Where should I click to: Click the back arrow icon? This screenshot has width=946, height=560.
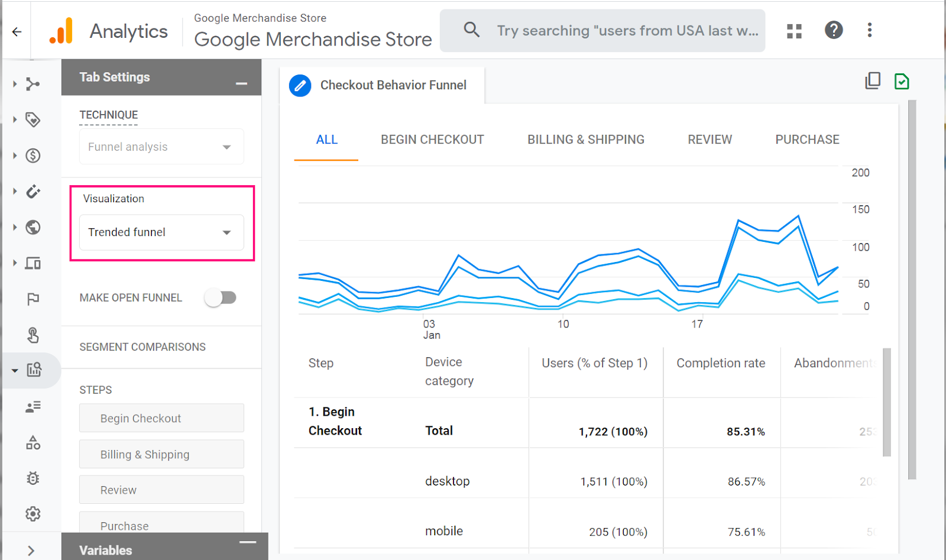[x=17, y=31]
